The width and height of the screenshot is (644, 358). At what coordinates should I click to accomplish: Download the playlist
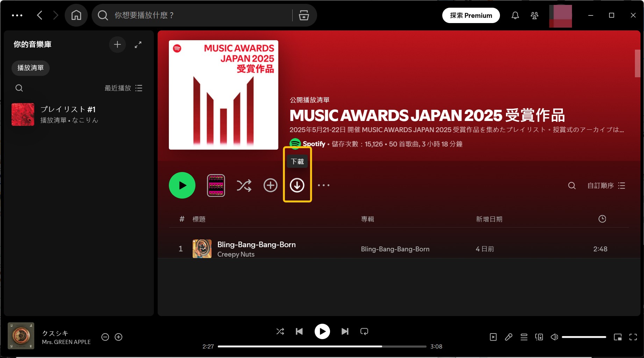[297, 185]
